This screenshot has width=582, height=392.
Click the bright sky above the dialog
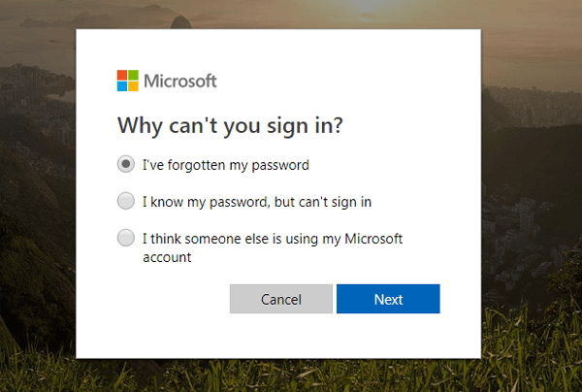(x=291, y=14)
